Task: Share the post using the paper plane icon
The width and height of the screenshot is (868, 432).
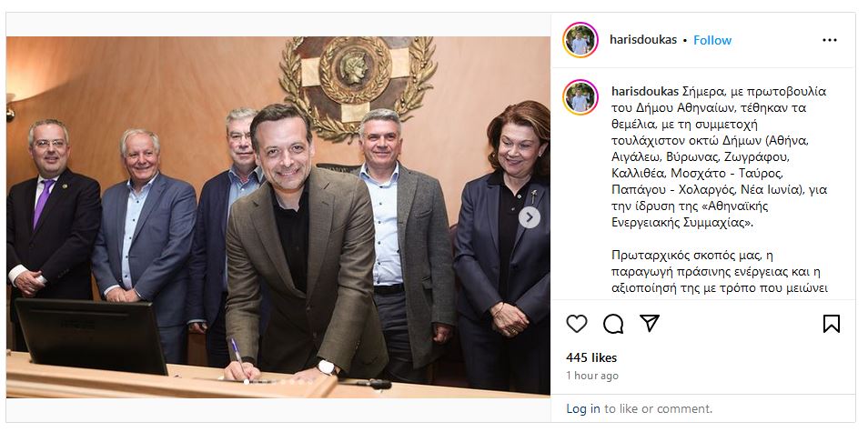Action: [x=650, y=323]
